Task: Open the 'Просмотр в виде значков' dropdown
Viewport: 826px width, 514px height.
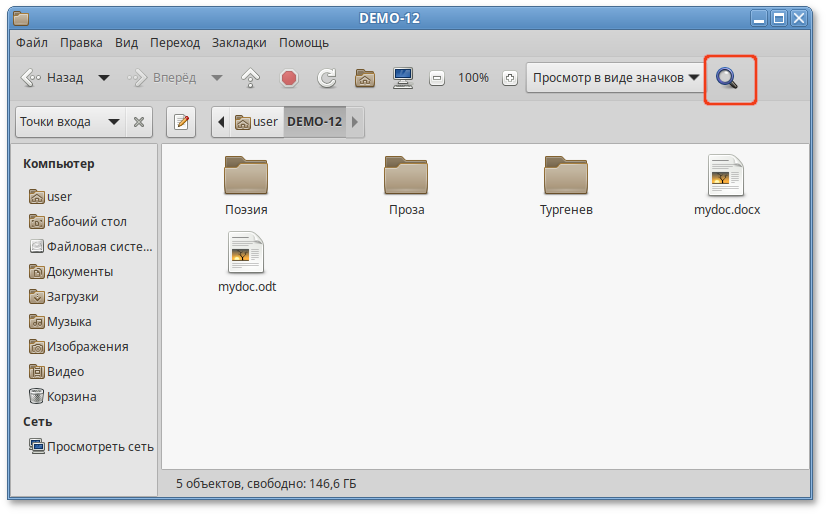Action: click(615, 78)
